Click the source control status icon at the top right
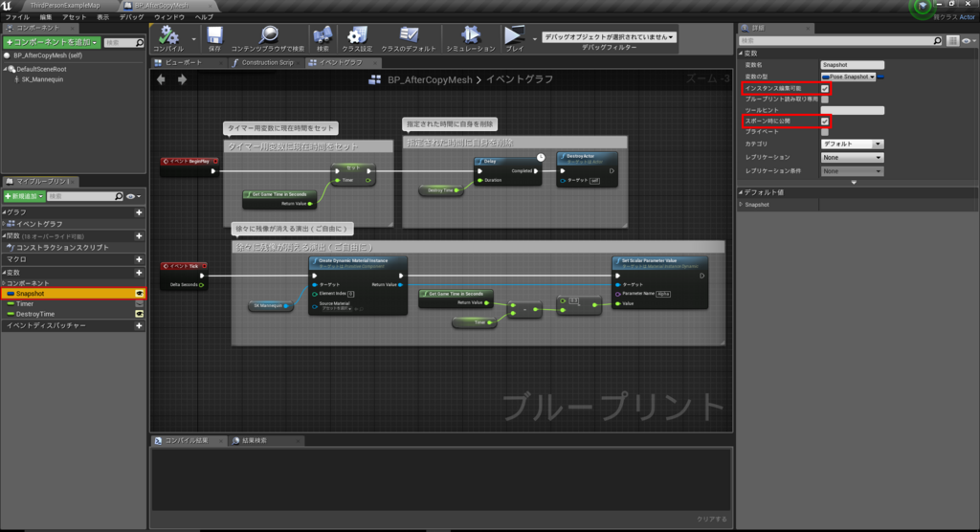This screenshot has height=532, width=980. point(923,8)
